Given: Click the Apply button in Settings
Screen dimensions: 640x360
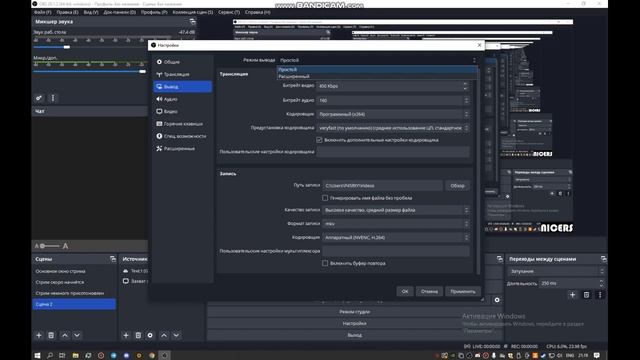Looking at the screenshot, I should [463, 291].
